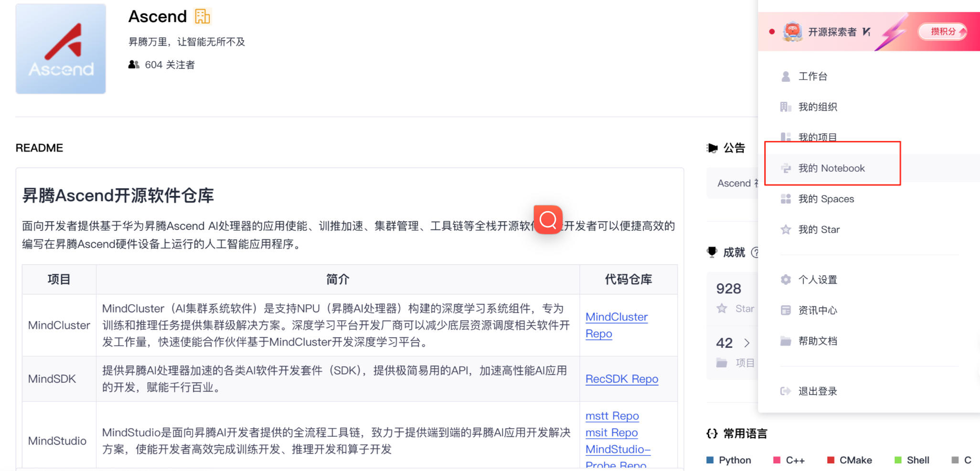Open the mstt Repo link
Viewport: 980px width, 471px height.
[612, 416]
